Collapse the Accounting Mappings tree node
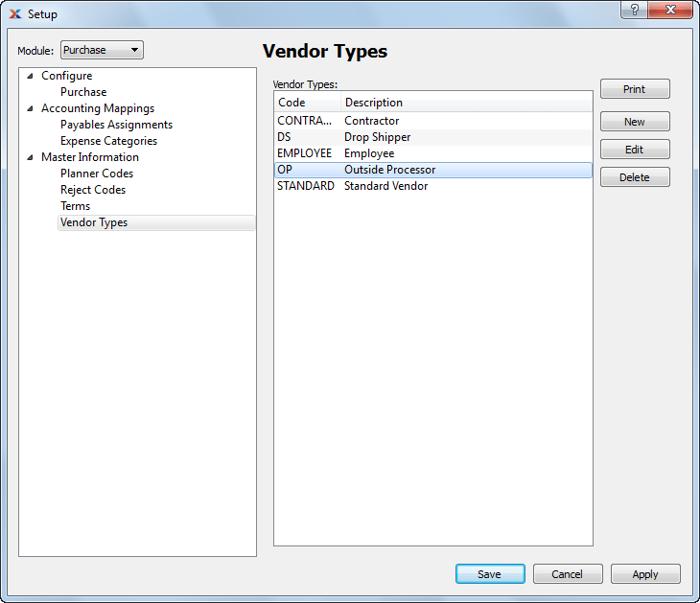Screen dimensions: 700x603 pos(30,108)
